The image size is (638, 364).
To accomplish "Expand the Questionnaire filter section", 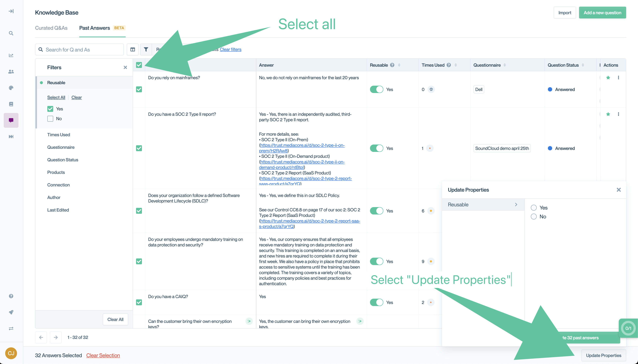I will [x=61, y=147].
